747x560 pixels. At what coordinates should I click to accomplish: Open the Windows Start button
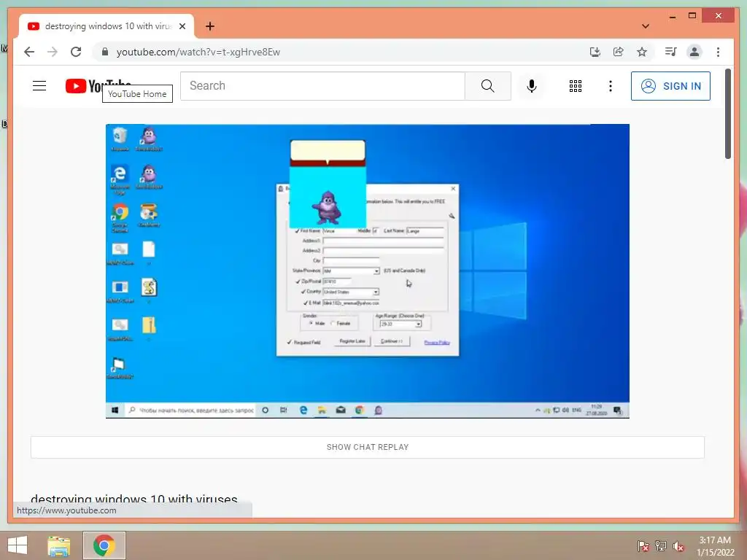(x=18, y=545)
